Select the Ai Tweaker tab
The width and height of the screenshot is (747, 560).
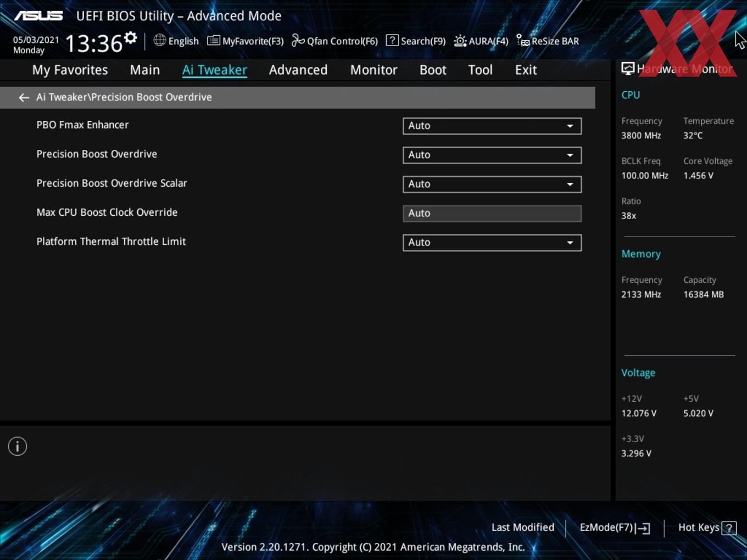pyautogui.click(x=215, y=70)
